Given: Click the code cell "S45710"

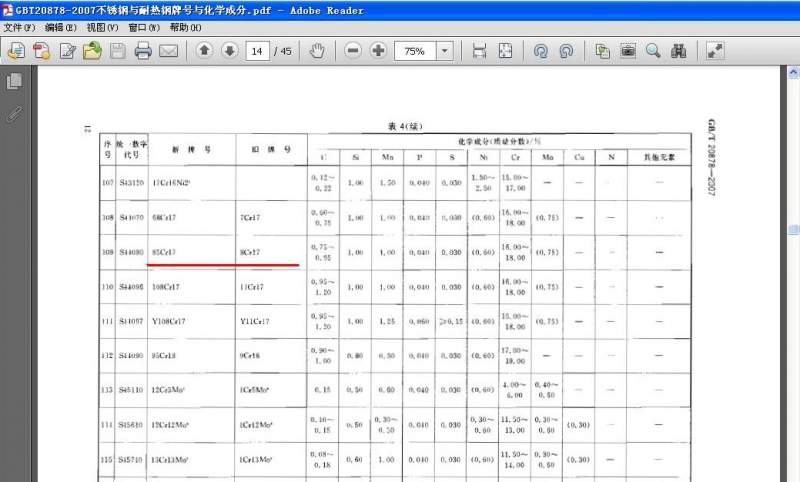Looking at the screenshot, I should click(131, 459).
